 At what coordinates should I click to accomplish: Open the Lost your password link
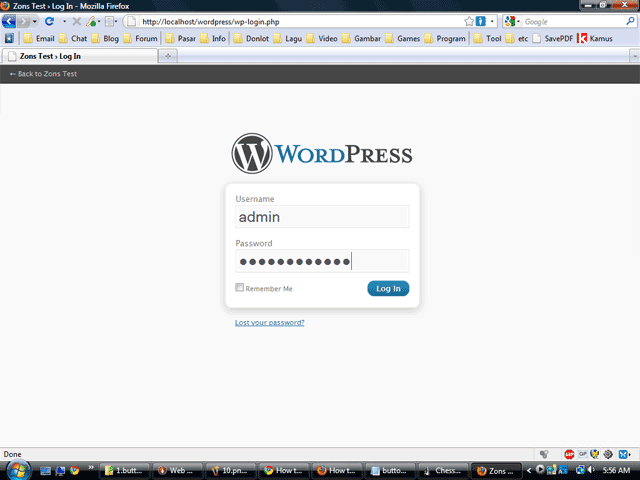[269, 322]
